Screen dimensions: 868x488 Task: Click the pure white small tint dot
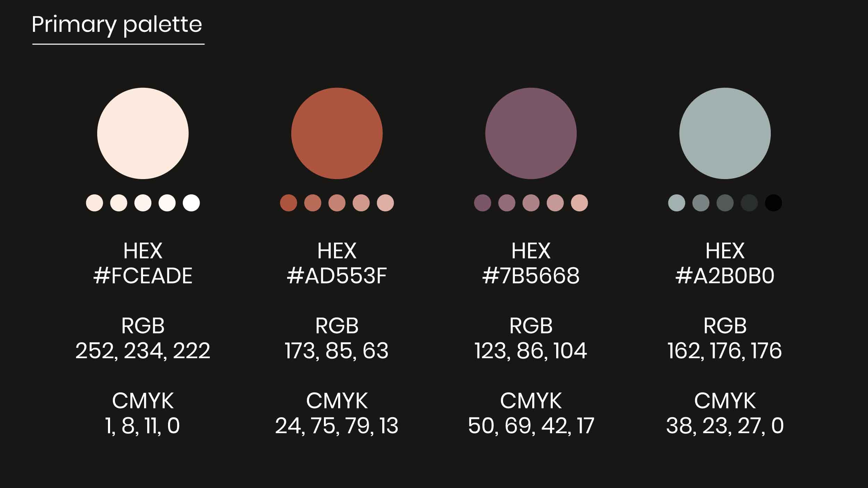tap(191, 203)
